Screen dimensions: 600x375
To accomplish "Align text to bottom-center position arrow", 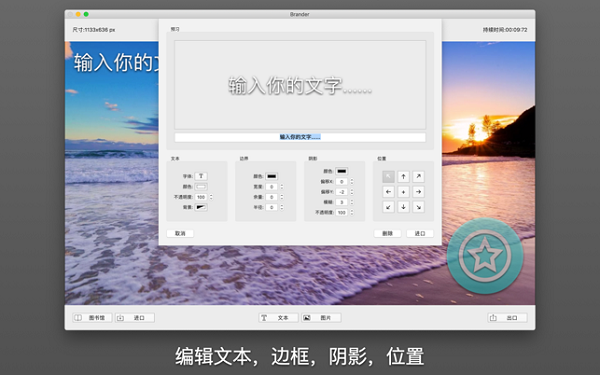I will (403, 207).
